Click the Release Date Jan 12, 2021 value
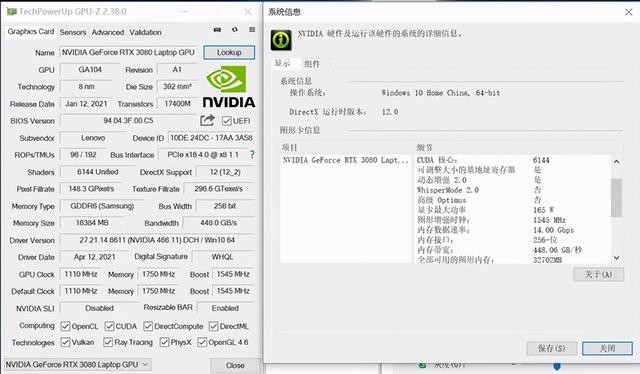Viewport: 640px width, 374px height. pyautogui.click(x=87, y=104)
